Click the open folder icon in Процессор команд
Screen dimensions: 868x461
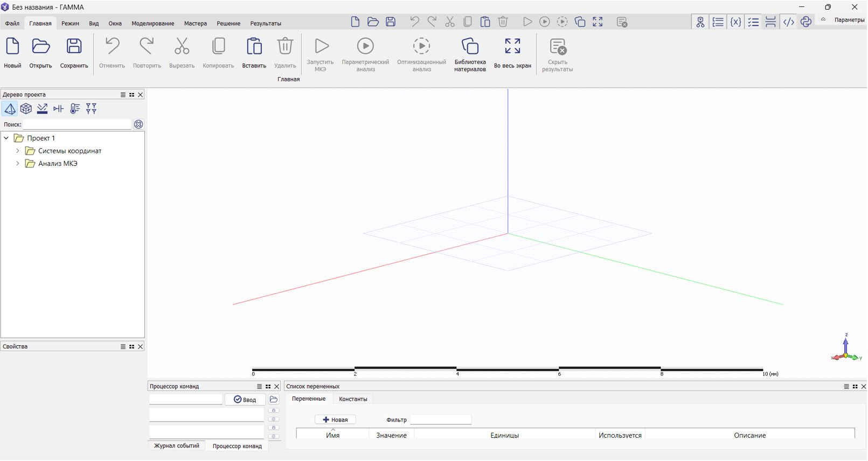[274, 400]
